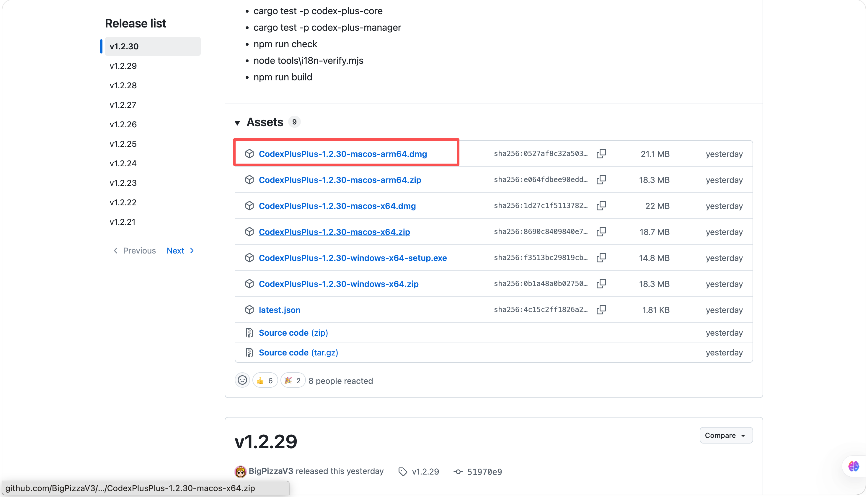The width and height of the screenshot is (868, 497).
Task: Select v1.2.29 in Release list
Action: (x=153, y=66)
